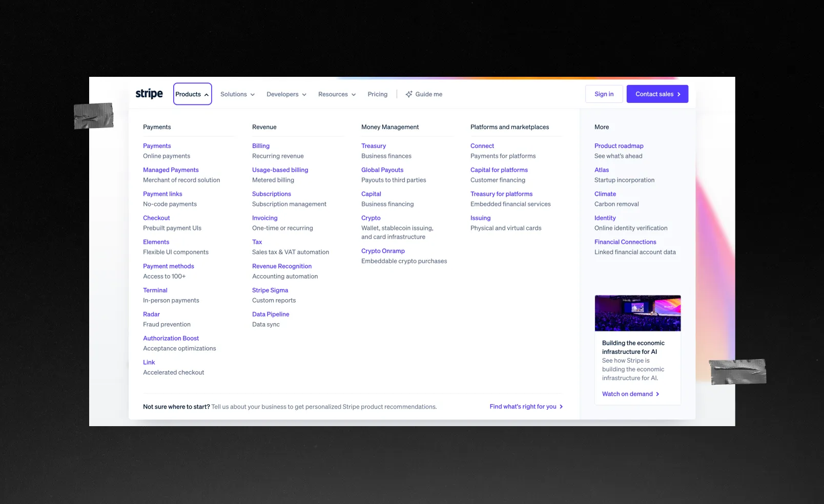Open the Invoicing product

[x=265, y=218]
